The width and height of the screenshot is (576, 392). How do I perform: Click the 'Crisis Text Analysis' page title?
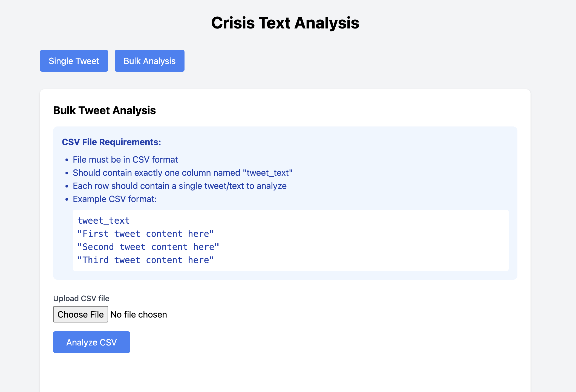pyautogui.click(x=285, y=23)
